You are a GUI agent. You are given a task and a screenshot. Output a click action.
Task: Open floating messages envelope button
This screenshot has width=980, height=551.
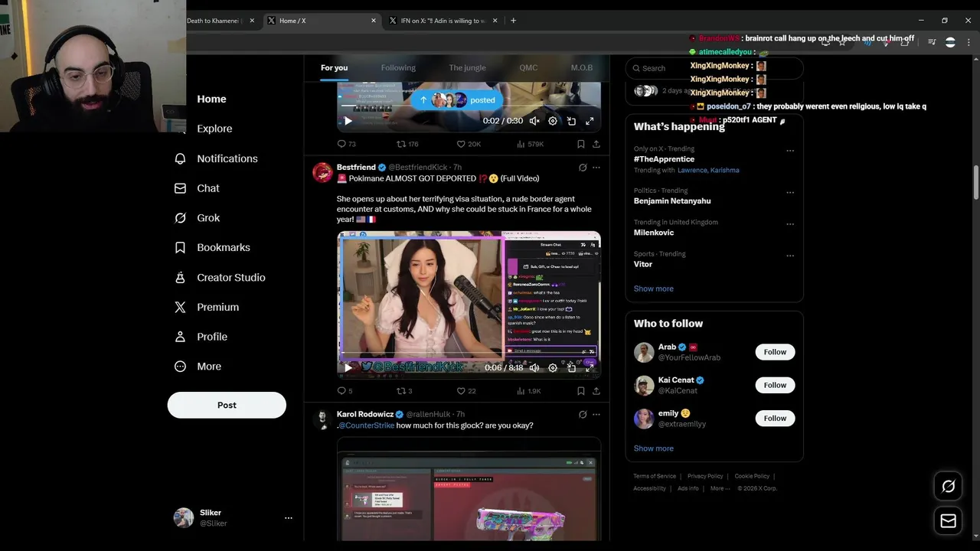click(948, 521)
